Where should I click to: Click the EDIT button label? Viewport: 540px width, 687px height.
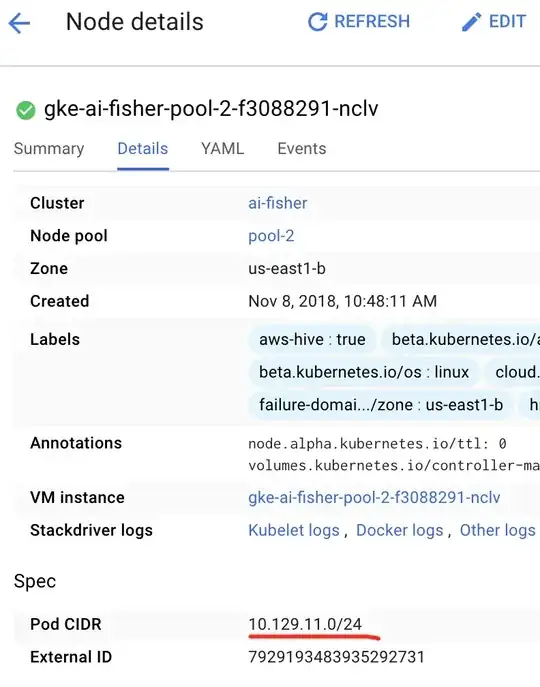coord(507,21)
